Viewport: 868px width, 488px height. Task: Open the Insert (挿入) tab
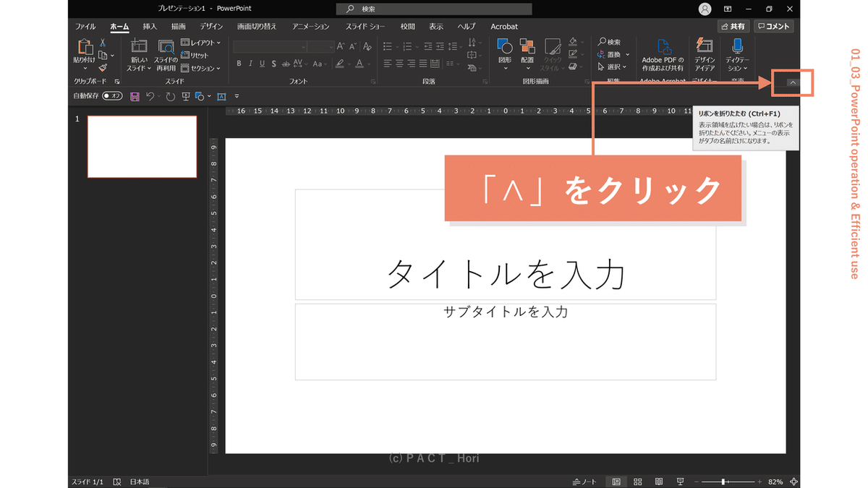click(x=150, y=27)
